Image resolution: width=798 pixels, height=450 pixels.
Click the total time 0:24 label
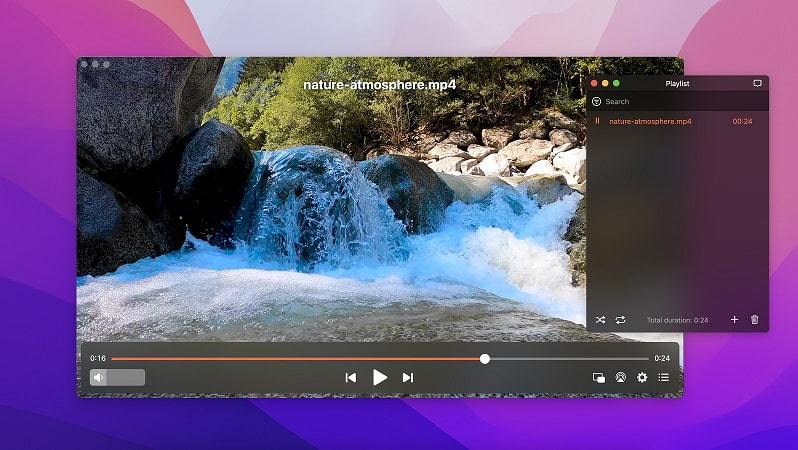pyautogui.click(x=662, y=358)
